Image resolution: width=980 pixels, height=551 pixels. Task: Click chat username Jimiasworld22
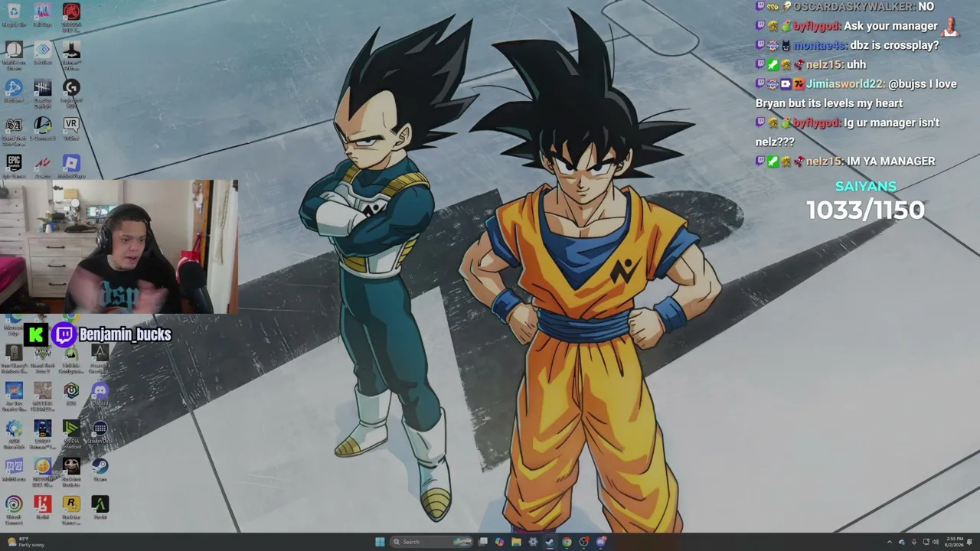pos(844,83)
